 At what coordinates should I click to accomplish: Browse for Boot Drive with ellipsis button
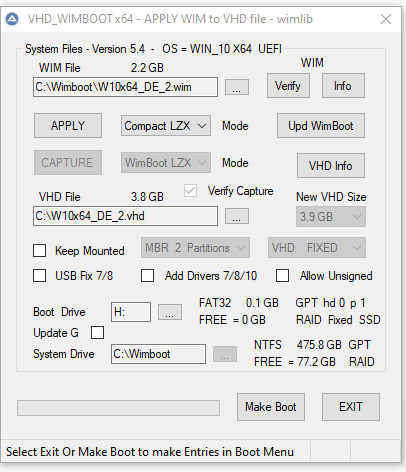coord(169,312)
